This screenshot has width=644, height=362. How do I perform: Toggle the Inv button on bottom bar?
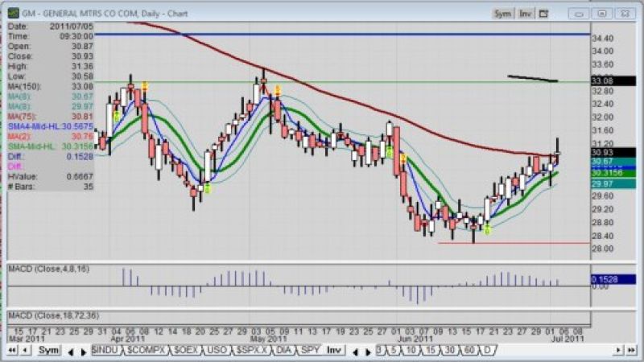(332, 352)
